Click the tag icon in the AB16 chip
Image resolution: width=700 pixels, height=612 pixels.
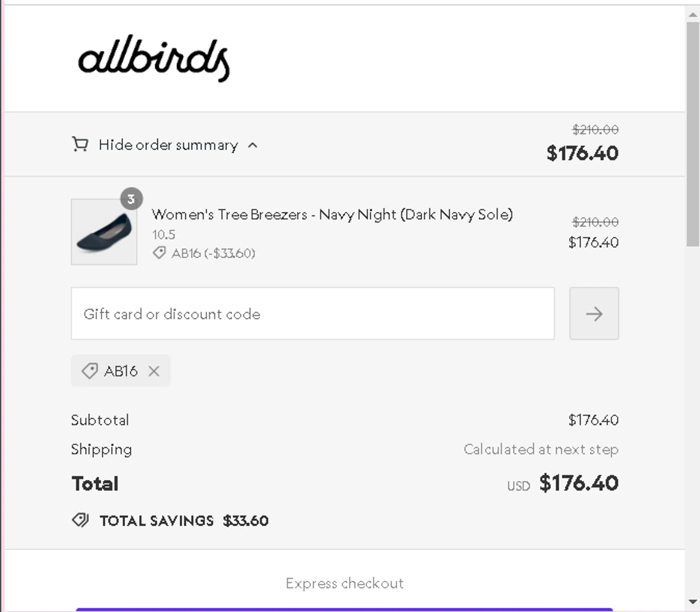90,371
